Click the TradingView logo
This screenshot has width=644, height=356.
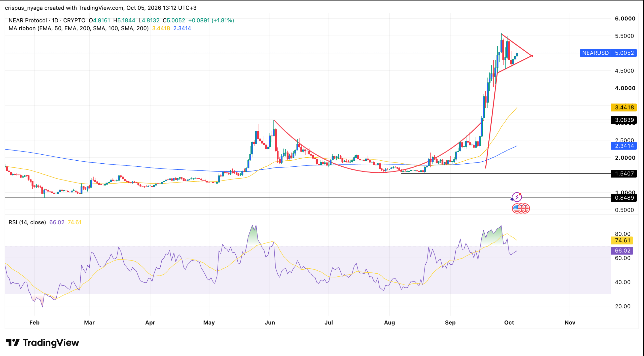pyautogui.click(x=42, y=342)
